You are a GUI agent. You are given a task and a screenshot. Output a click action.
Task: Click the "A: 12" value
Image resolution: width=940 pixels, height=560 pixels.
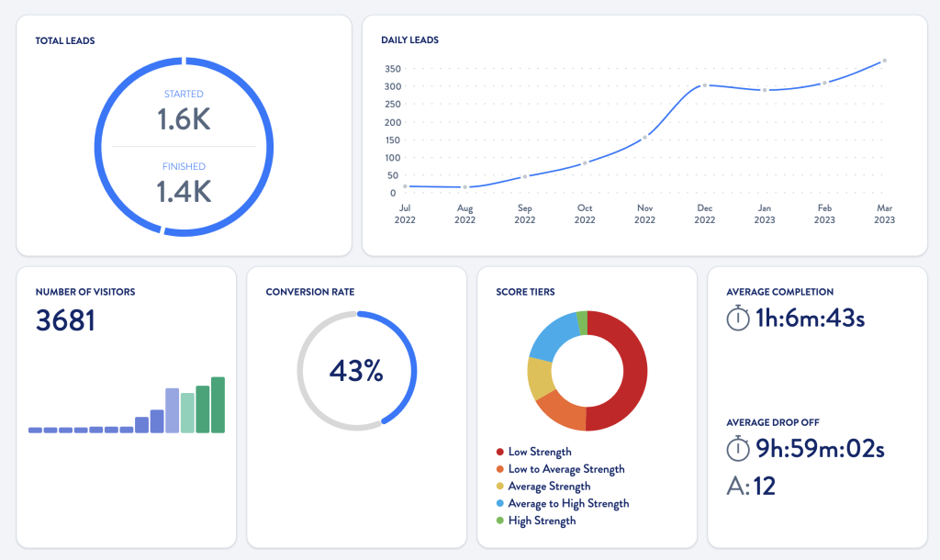coord(751,487)
